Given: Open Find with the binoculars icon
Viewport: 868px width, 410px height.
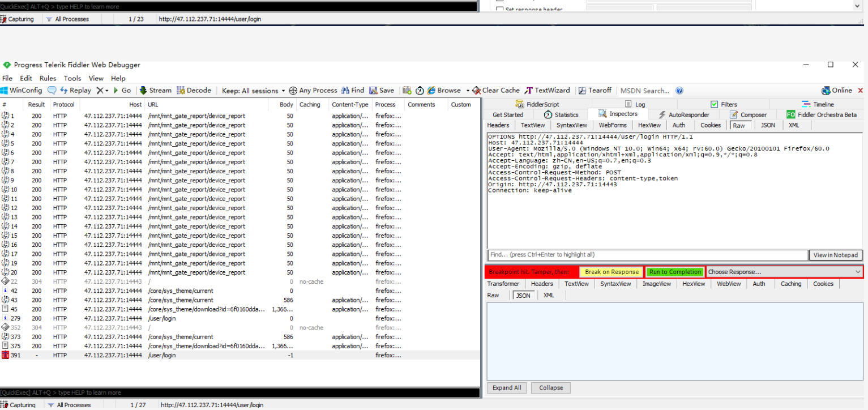Looking at the screenshot, I should [352, 91].
